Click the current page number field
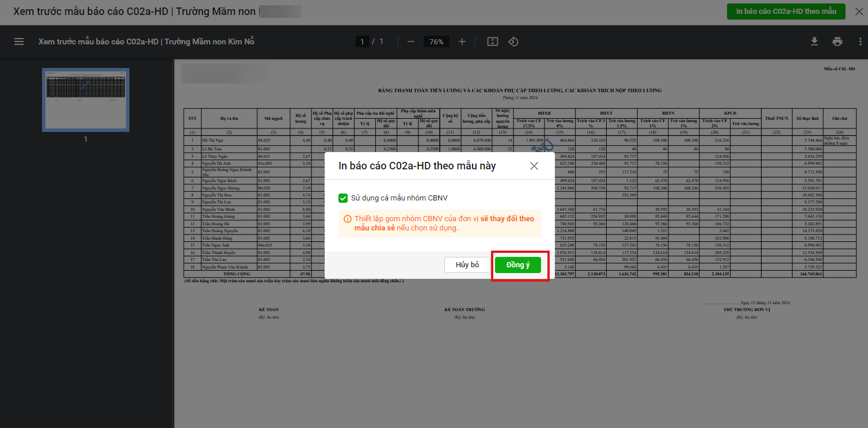The width and height of the screenshot is (868, 428). point(362,41)
